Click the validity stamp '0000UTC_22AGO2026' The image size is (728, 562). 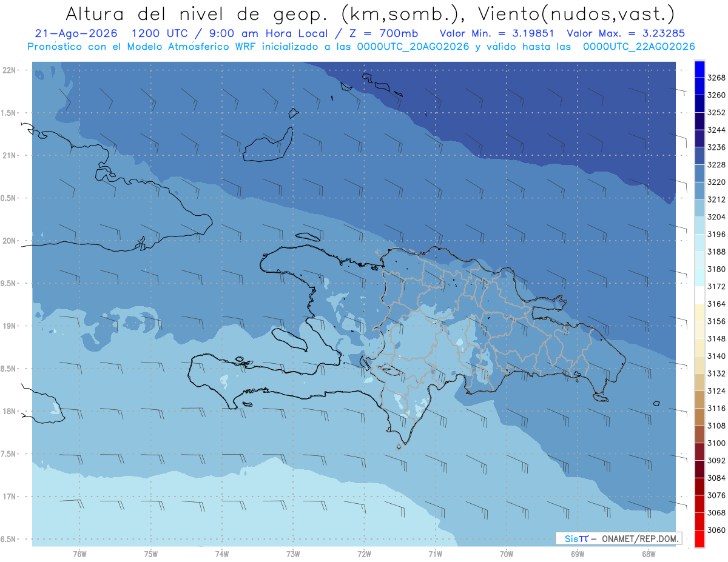639,47
